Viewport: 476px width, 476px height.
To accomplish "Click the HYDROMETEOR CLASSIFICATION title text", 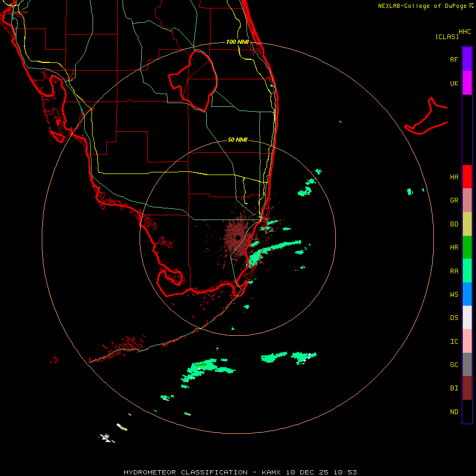I will point(186,472).
